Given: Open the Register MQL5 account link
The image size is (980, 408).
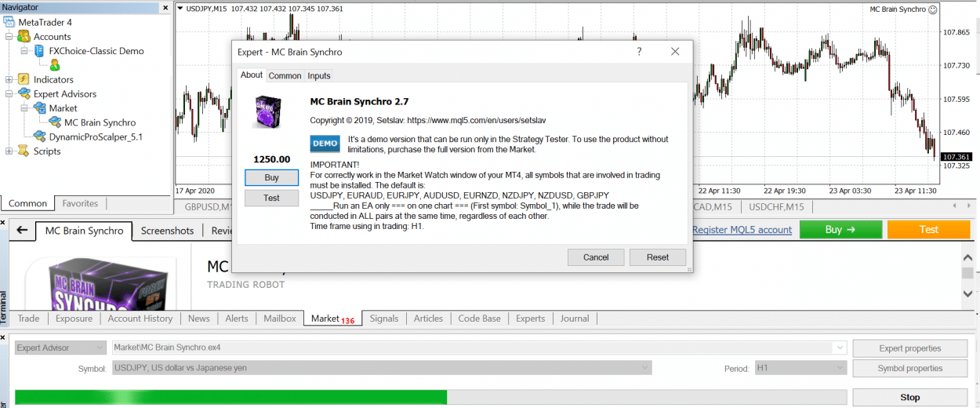Looking at the screenshot, I should coord(742,230).
